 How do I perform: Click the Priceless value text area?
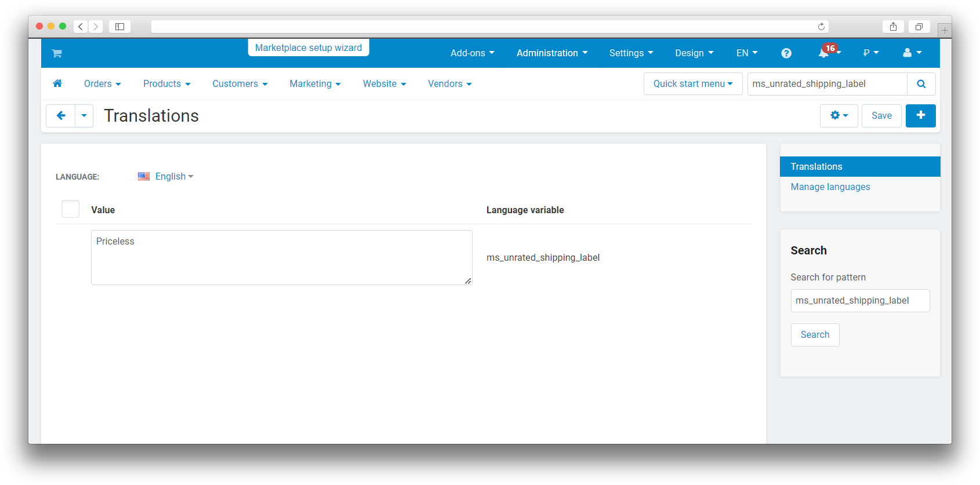(x=281, y=257)
